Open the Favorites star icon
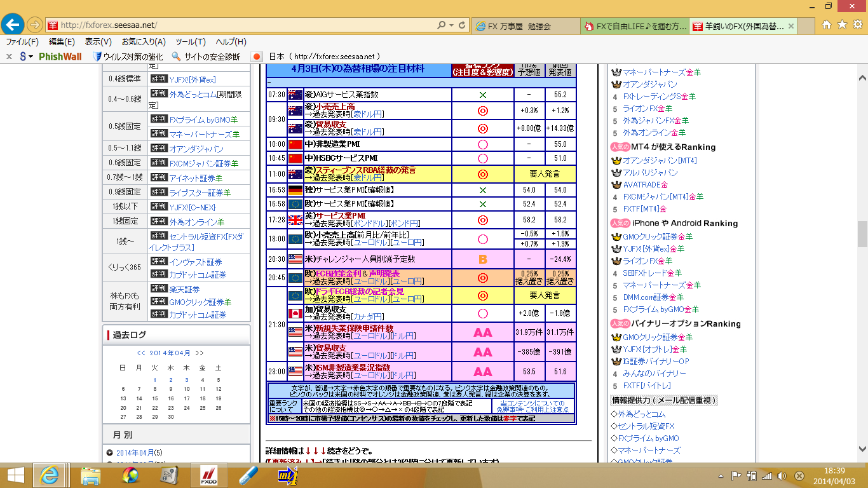 pyautogui.click(x=842, y=25)
